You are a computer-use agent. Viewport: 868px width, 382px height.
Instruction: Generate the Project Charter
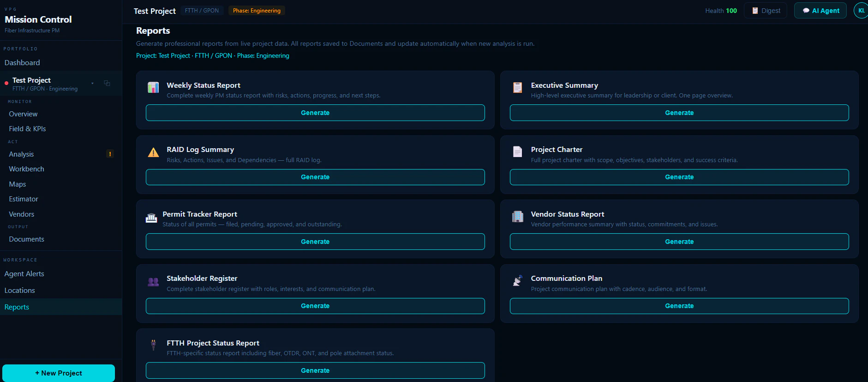679,177
